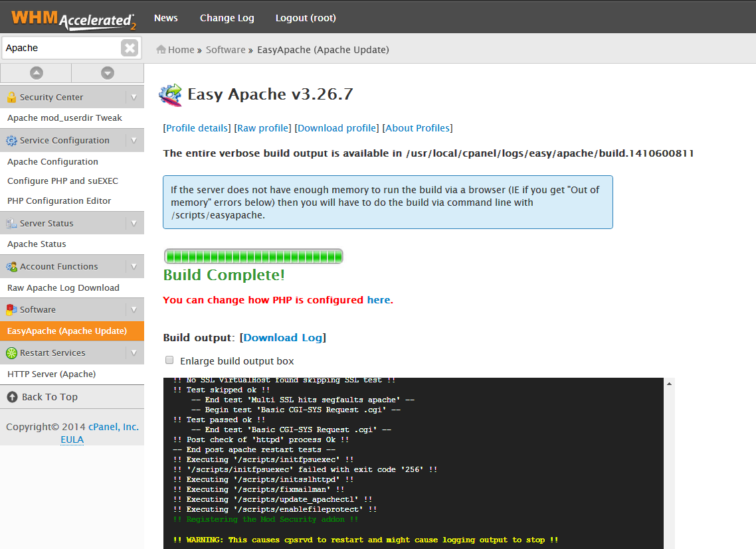756x549 pixels.
Task: Click the initfpsuexec failed exit code line
Action: 305,469
